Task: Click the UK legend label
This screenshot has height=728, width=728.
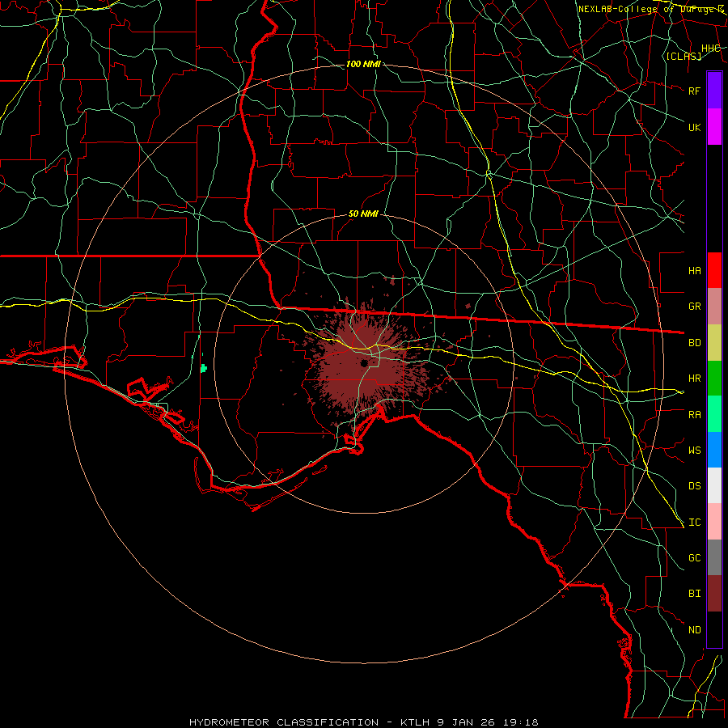Action: [695, 127]
